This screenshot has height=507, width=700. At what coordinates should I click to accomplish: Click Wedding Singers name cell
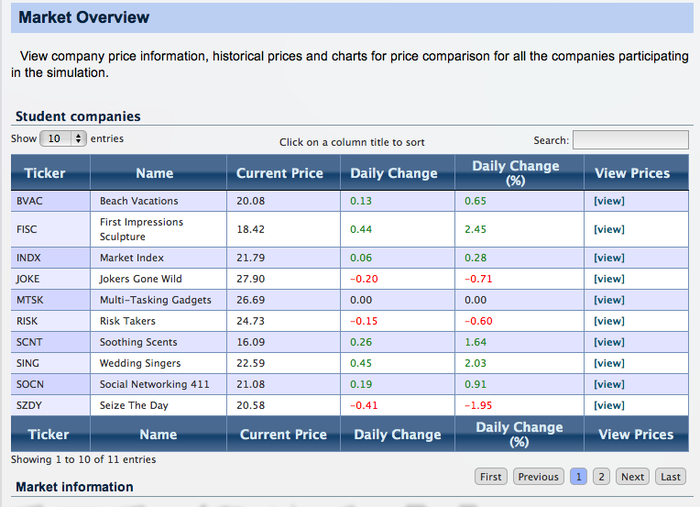coord(158,363)
